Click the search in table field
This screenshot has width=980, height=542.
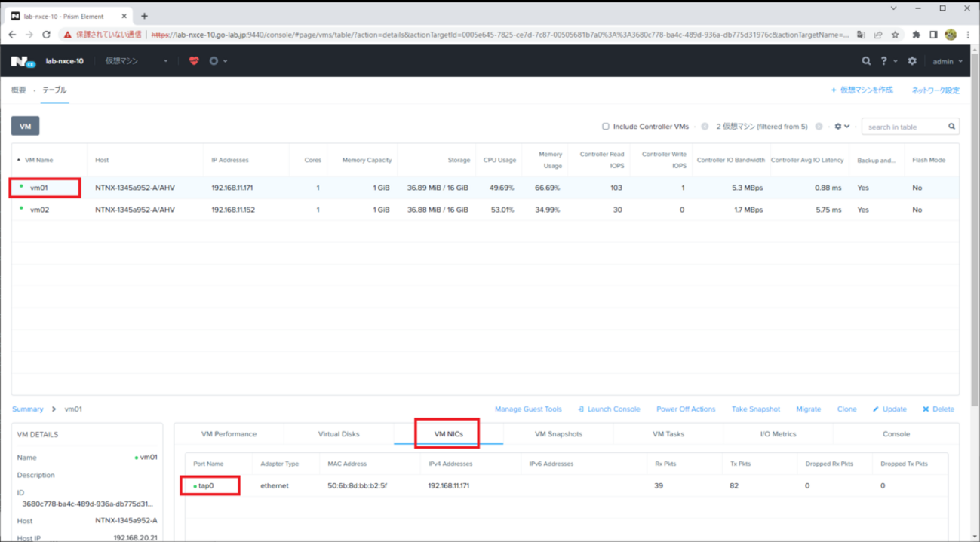click(905, 127)
